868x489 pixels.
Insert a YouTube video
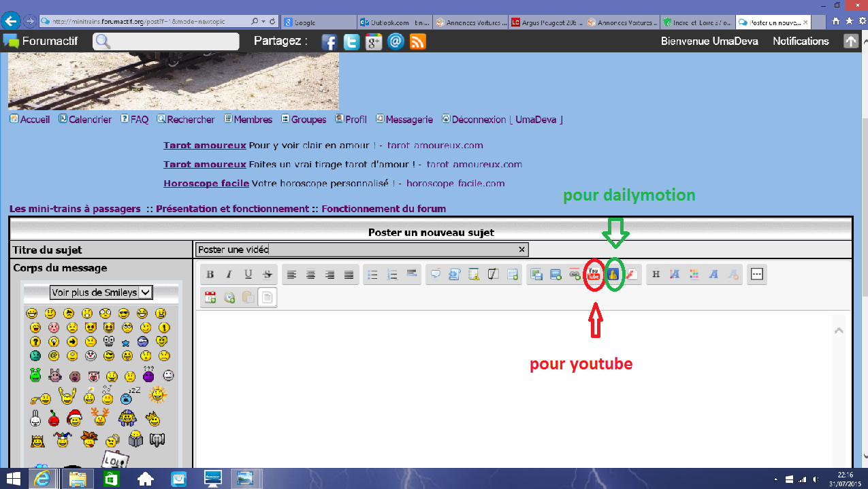[594, 275]
